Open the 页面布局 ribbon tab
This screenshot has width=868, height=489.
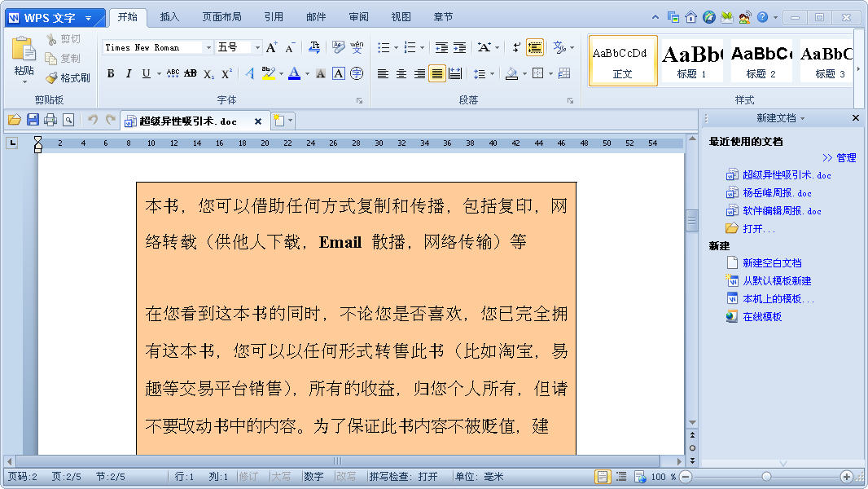[221, 17]
